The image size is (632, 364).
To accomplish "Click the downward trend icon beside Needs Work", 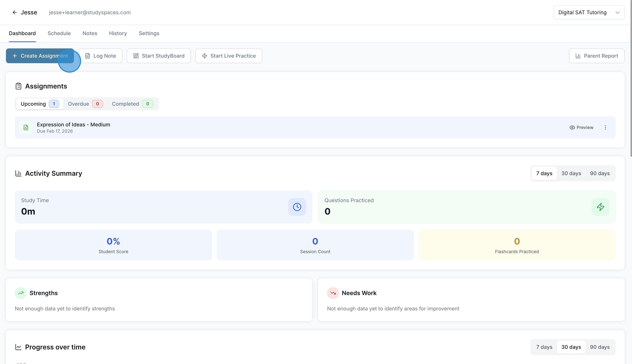I will point(333,293).
